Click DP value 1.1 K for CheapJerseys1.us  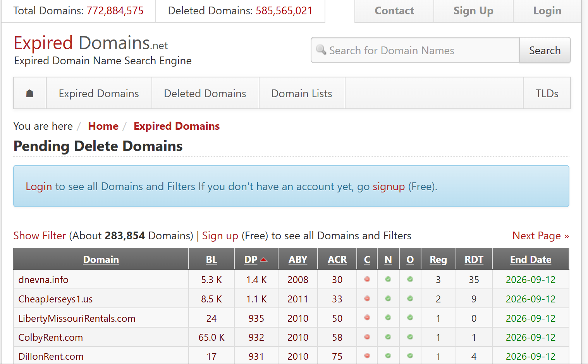pyautogui.click(x=256, y=299)
